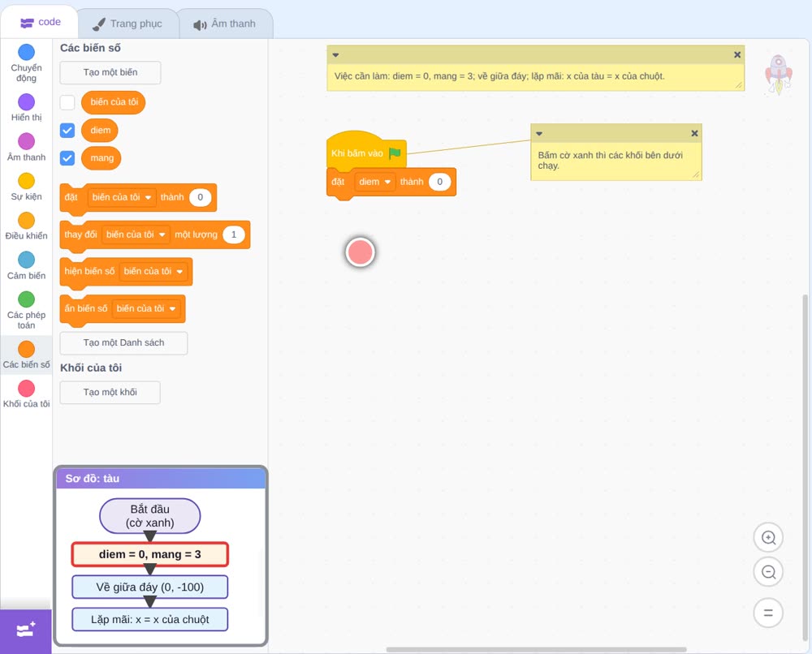This screenshot has height=654, width=812.
Task: Reset workspace zoom with equals button
Action: click(768, 613)
